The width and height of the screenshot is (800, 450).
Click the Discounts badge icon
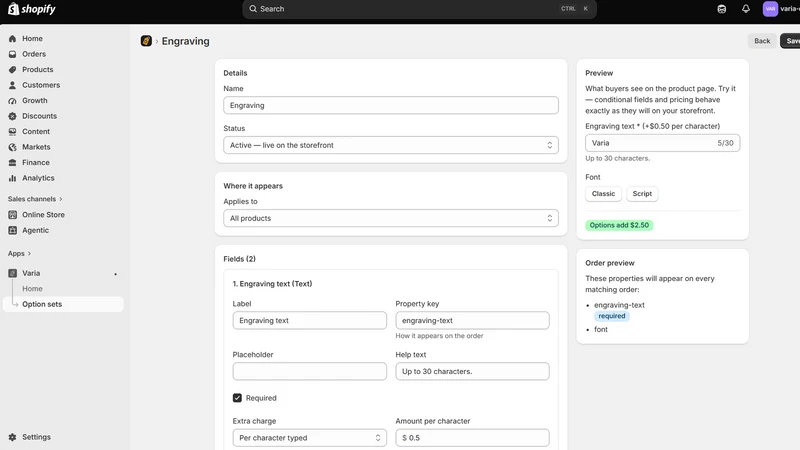click(12, 116)
